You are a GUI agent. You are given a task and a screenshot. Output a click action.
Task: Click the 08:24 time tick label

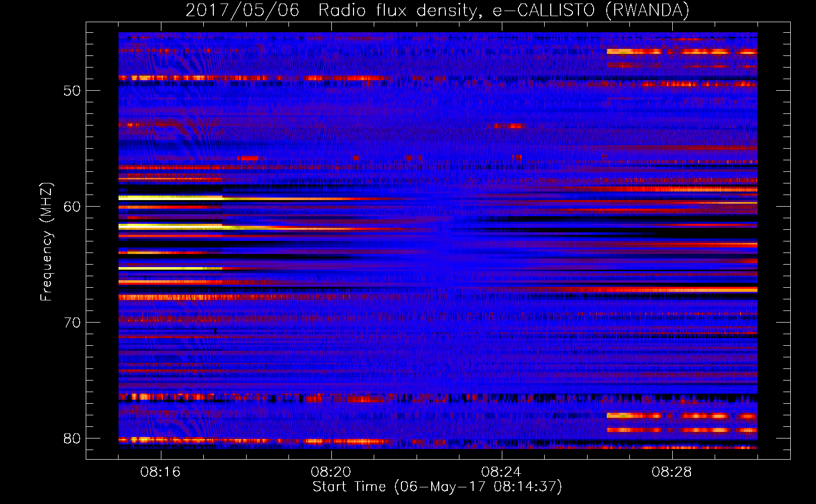pyautogui.click(x=501, y=472)
